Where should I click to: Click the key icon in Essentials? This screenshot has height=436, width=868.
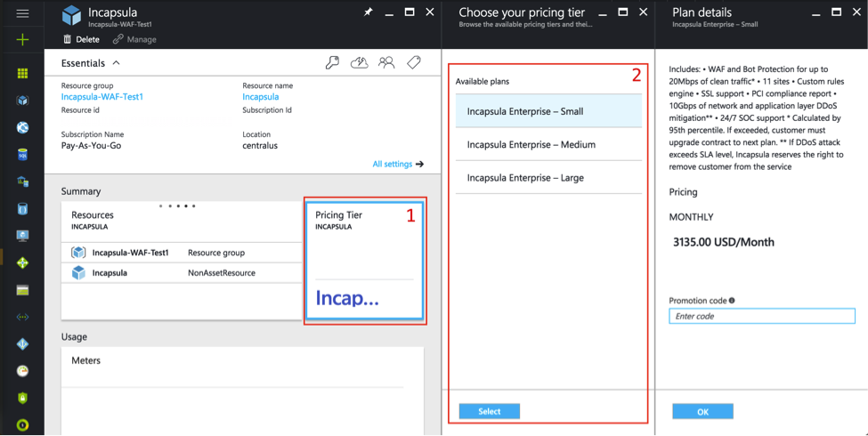coord(332,63)
